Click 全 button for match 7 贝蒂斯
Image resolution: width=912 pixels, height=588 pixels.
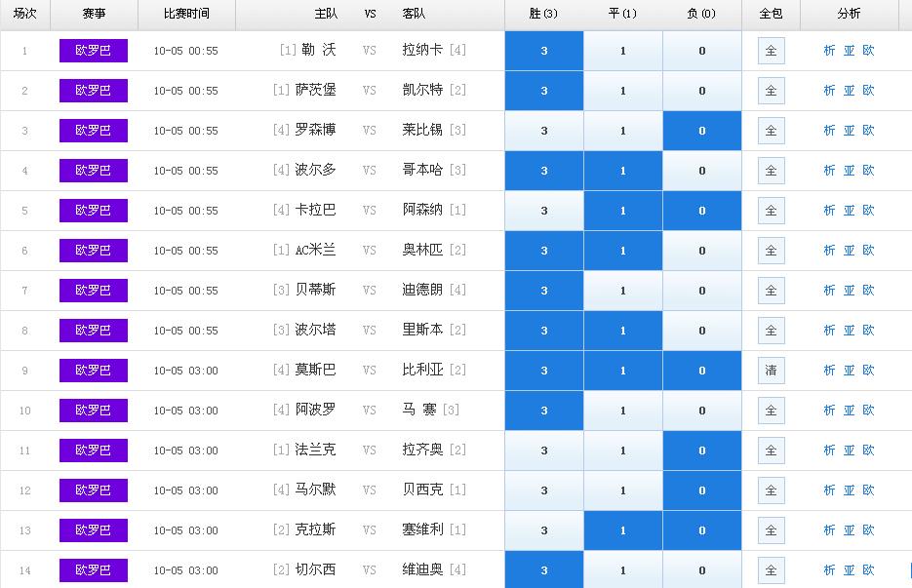coord(772,291)
